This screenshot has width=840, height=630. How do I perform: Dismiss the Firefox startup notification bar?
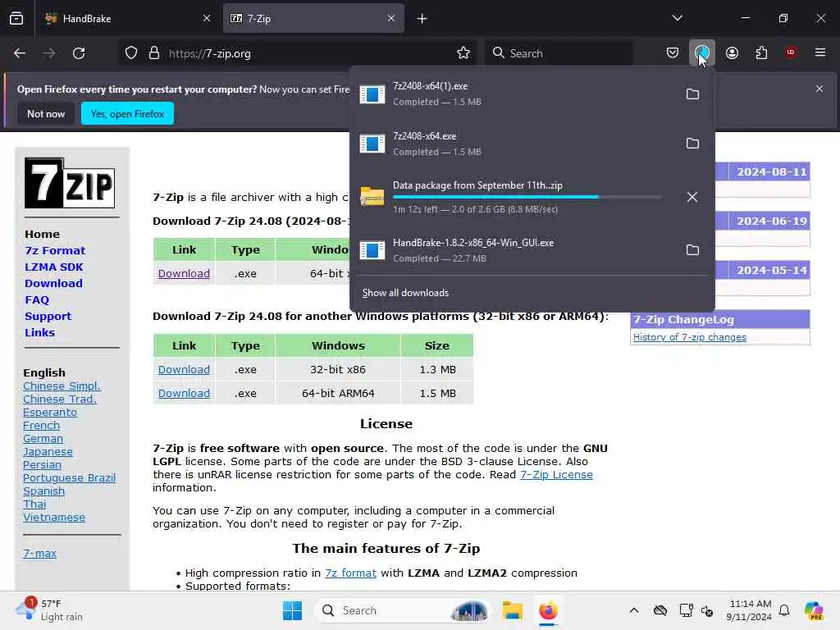819,89
